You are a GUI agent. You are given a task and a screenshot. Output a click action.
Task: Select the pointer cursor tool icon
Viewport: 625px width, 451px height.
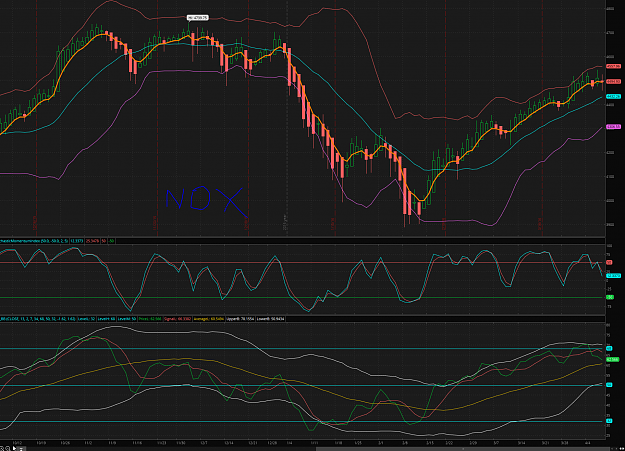(x=14, y=448)
